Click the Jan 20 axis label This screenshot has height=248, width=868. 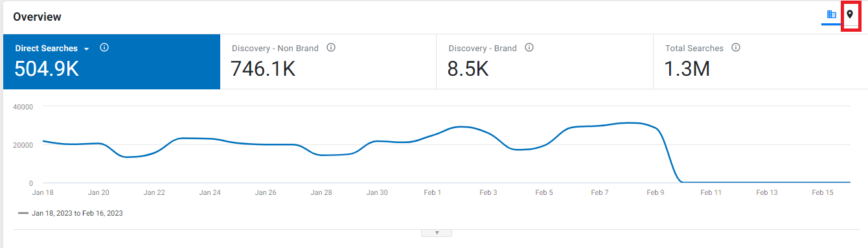pyautogui.click(x=98, y=192)
